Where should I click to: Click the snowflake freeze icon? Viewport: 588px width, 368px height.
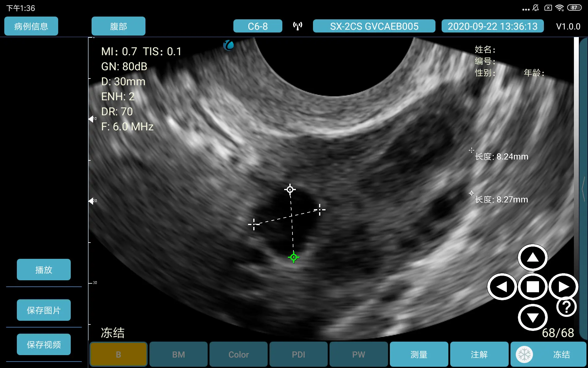pyautogui.click(x=525, y=354)
